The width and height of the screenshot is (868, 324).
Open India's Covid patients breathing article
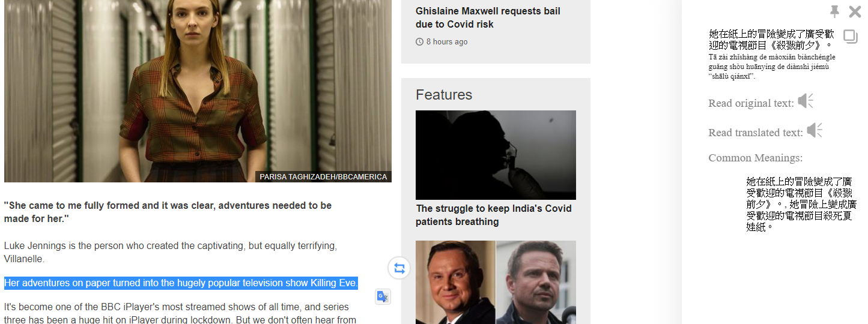pos(494,215)
